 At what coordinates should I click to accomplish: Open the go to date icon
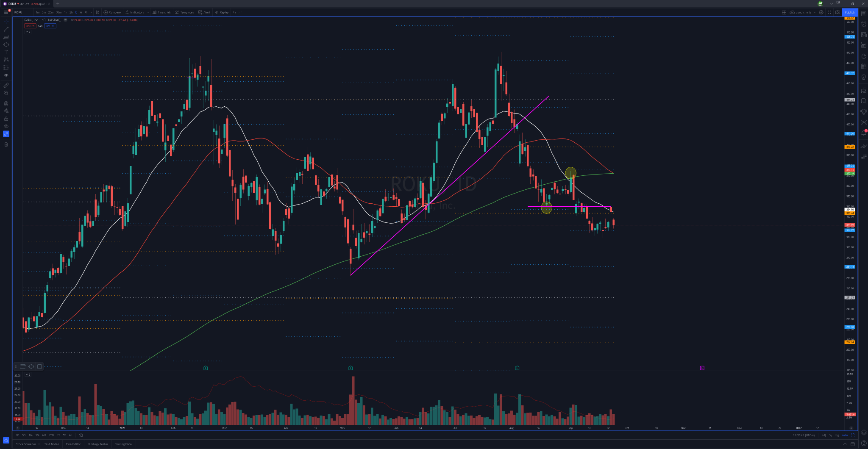81,435
